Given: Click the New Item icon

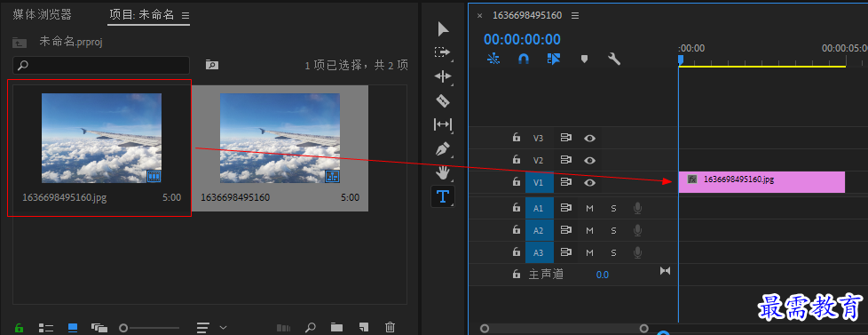Looking at the screenshot, I should (363, 327).
